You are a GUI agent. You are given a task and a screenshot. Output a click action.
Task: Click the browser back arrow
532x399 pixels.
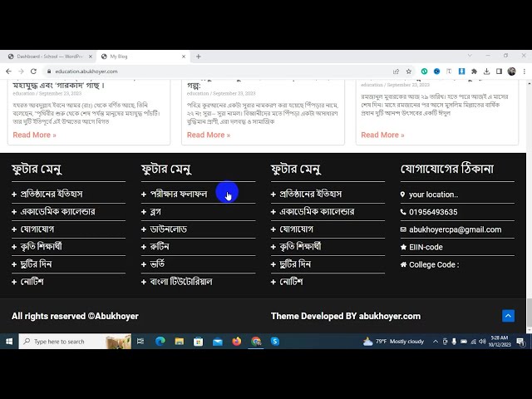coord(8,71)
